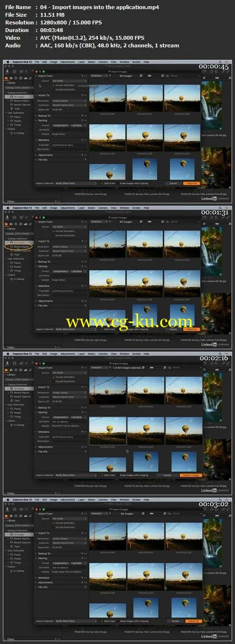This screenshot has height=644, width=235.
Task: Select the orange Library tool tab in 00:02:16 frame
Action: [6, 370]
